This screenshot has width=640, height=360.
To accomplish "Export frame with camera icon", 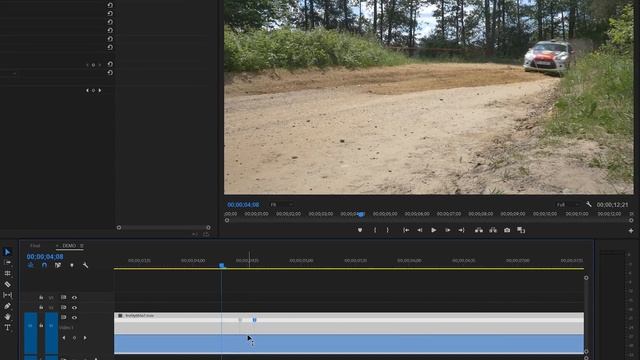I will (x=507, y=230).
